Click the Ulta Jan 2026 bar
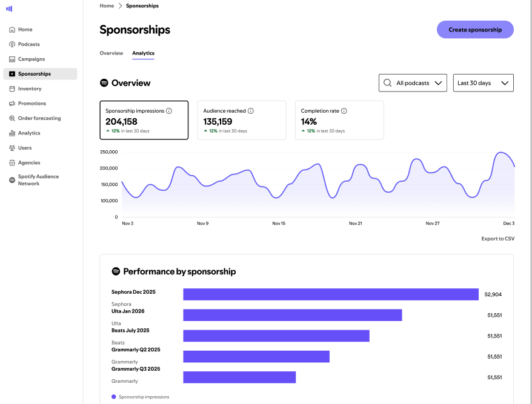The width and height of the screenshot is (532, 404). pos(293,315)
